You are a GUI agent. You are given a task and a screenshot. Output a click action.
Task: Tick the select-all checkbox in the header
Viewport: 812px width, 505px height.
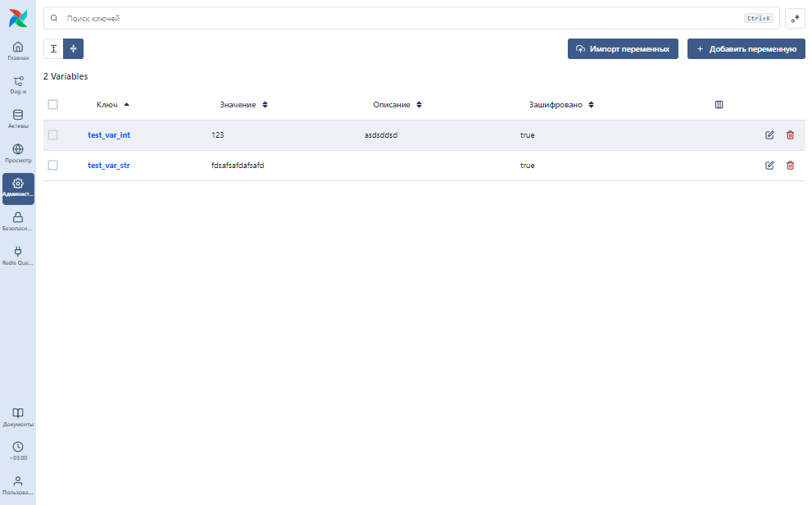point(52,105)
